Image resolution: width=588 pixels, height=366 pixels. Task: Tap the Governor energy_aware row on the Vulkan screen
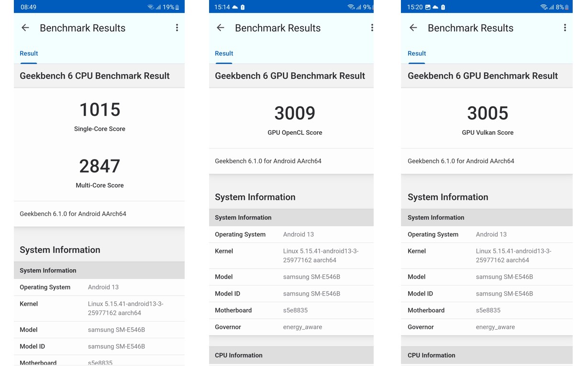pyautogui.click(x=487, y=327)
